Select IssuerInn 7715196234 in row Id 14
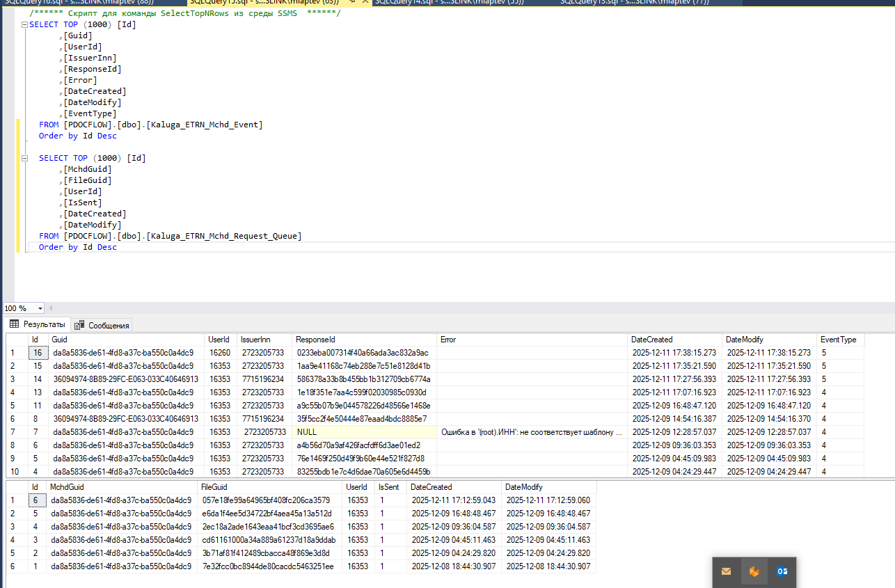The image size is (895, 588). tap(265, 379)
